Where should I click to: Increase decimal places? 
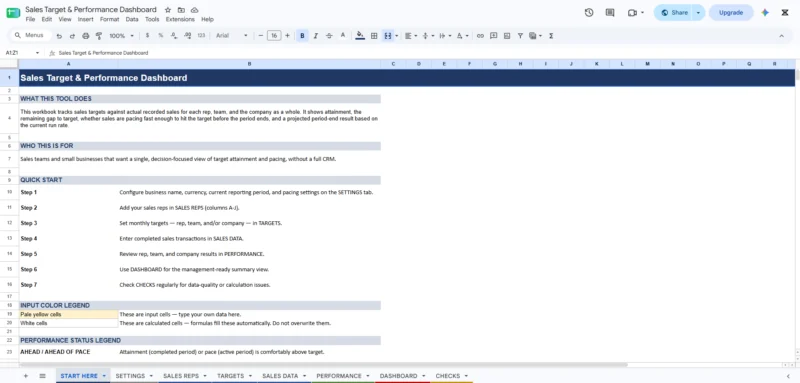[x=187, y=36]
